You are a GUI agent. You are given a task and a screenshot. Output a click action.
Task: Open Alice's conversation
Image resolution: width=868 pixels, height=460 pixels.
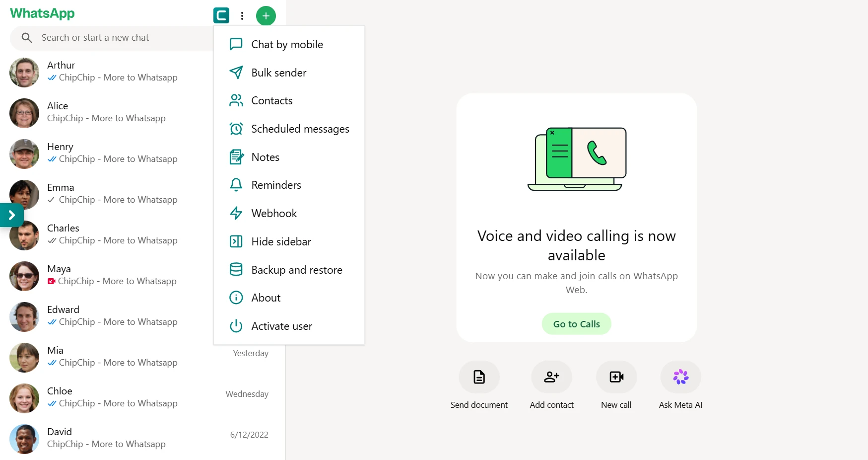click(x=107, y=113)
